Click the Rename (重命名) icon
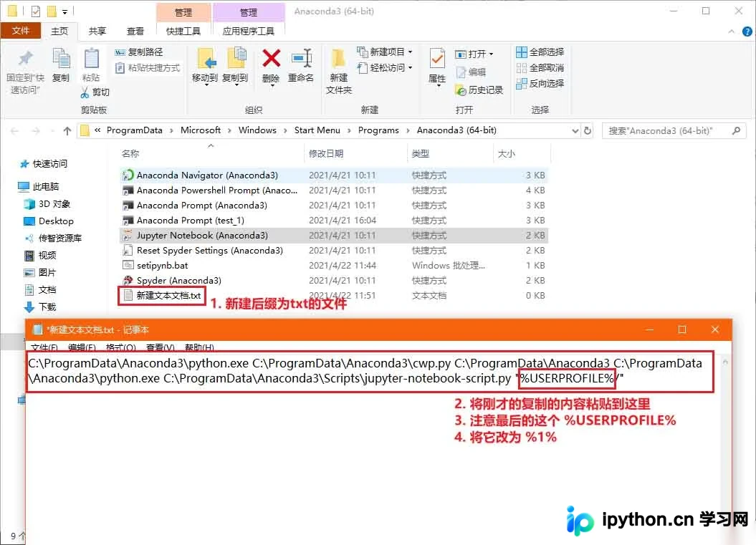Viewport: 756px width, 545px height. [x=302, y=59]
